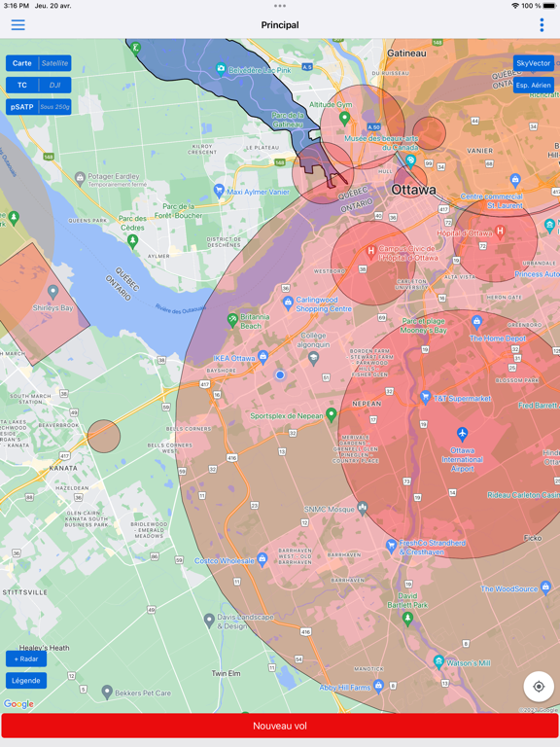This screenshot has height=747, width=560.
Task: Tap the FreshCo Strandherd cart pin
Action: tap(391, 546)
